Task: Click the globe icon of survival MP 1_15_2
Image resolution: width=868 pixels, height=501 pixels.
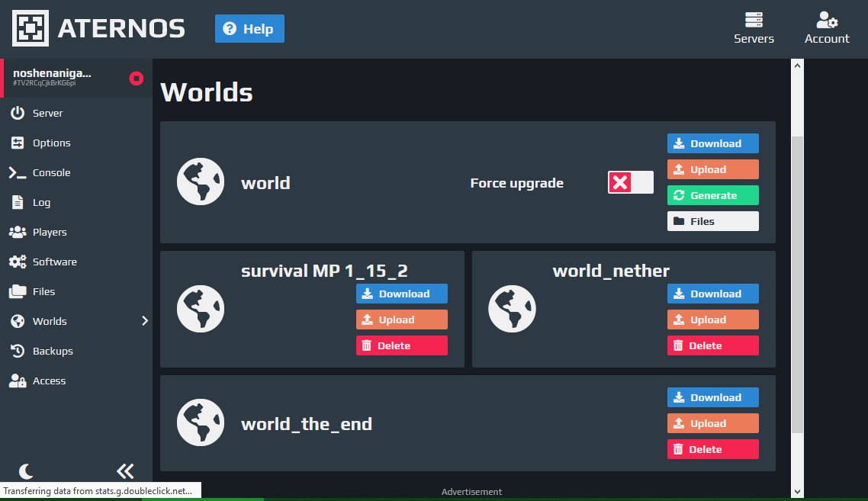Action: click(x=201, y=309)
